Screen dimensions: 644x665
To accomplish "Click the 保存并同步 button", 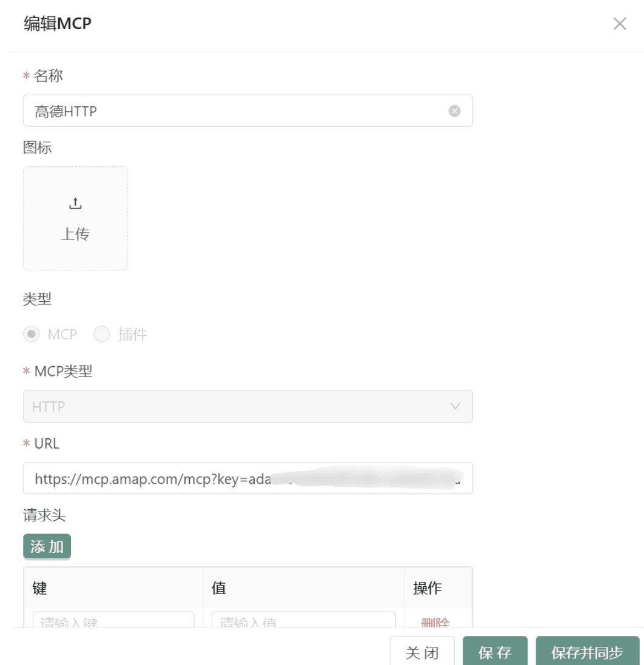I will click(x=587, y=652).
